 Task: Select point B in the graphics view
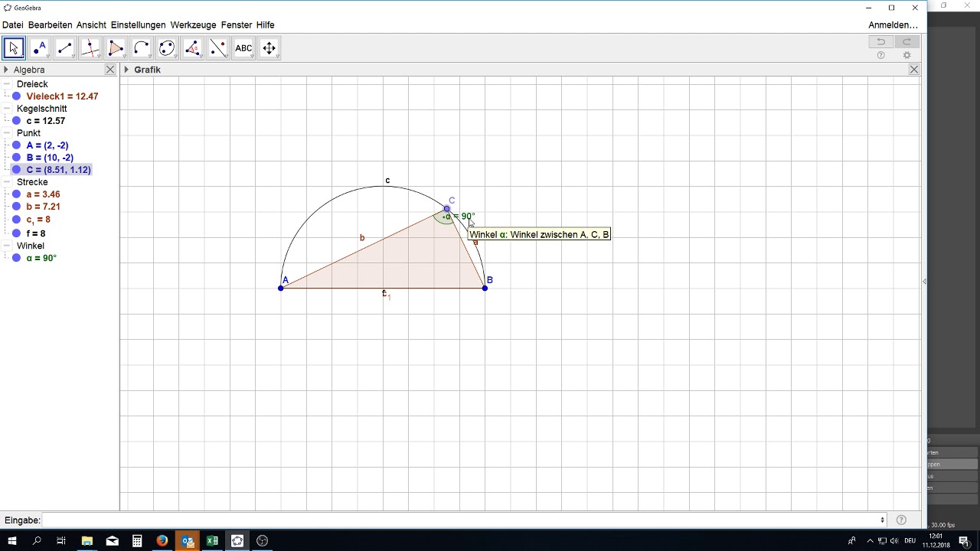(x=485, y=288)
